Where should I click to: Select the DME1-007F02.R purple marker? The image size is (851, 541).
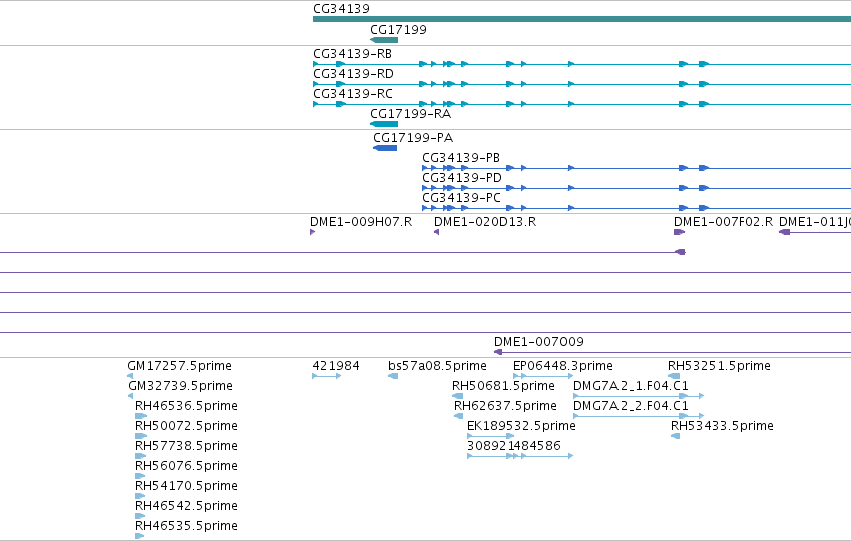tap(679, 232)
